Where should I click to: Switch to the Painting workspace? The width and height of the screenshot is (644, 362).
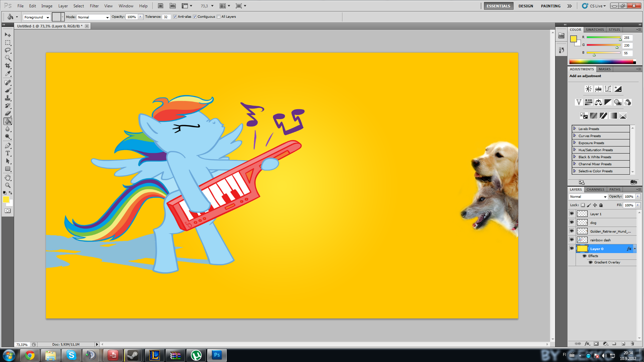[550, 6]
